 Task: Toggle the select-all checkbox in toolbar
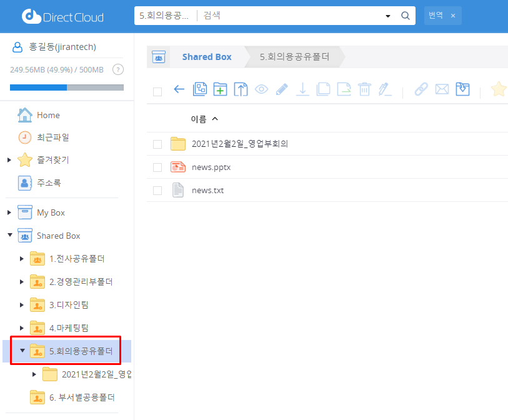coord(157,91)
